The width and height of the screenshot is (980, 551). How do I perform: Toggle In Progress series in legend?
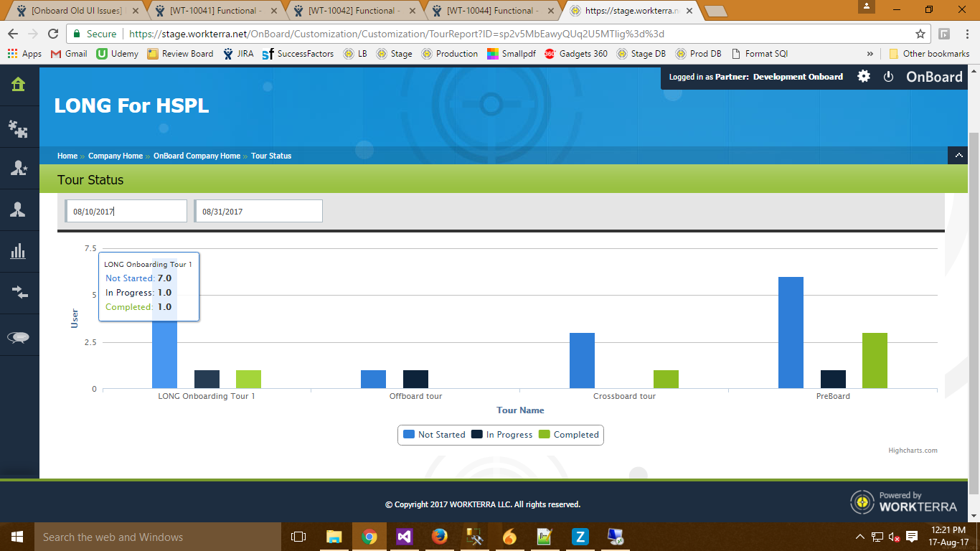click(501, 435)
